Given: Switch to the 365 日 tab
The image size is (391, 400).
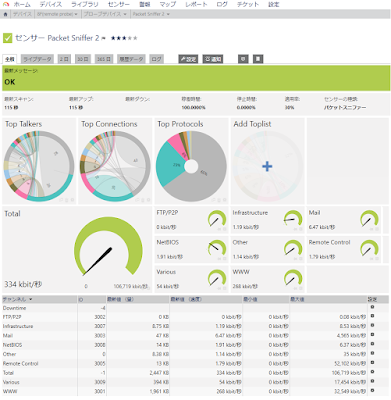Looking at the screenshot, I should click(x=104, y=59).
